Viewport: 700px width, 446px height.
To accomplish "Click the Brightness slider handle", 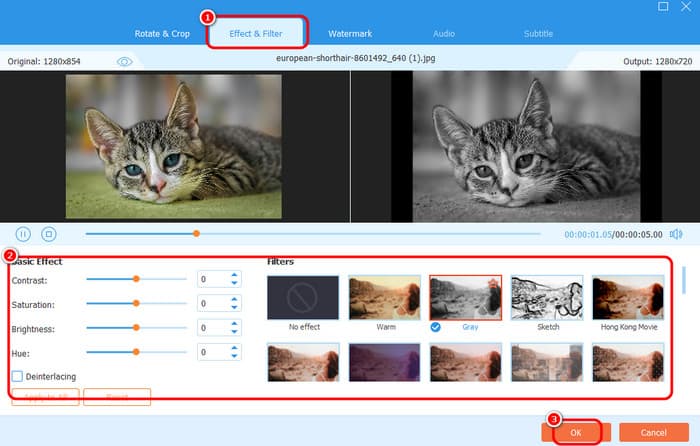I will (136, 328).
